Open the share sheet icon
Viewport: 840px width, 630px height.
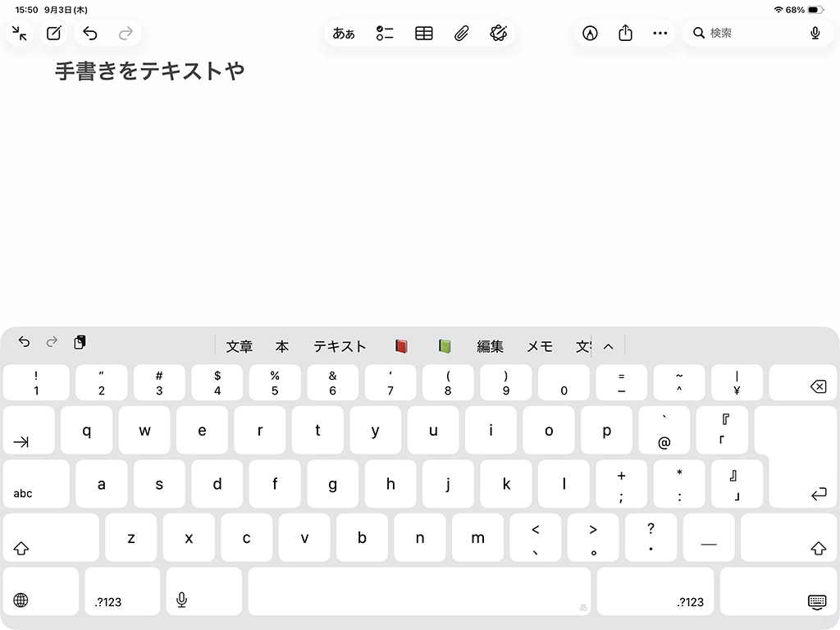click(x=625, y=33)
